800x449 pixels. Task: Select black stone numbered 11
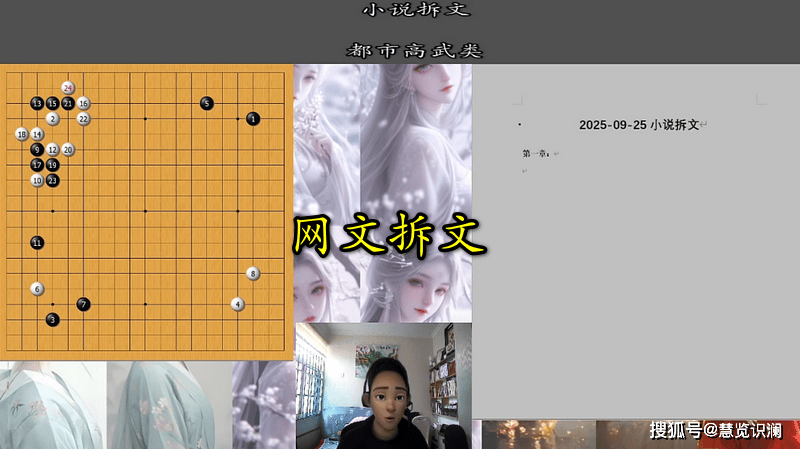click(x=37, y=243)
